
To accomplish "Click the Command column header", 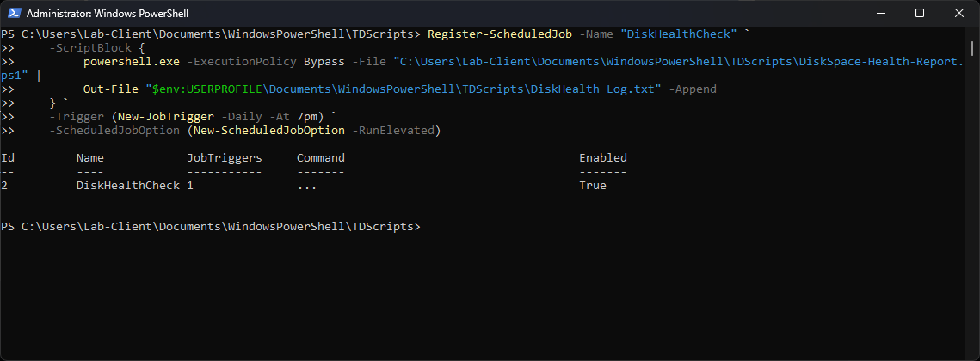I will [320, 157].
